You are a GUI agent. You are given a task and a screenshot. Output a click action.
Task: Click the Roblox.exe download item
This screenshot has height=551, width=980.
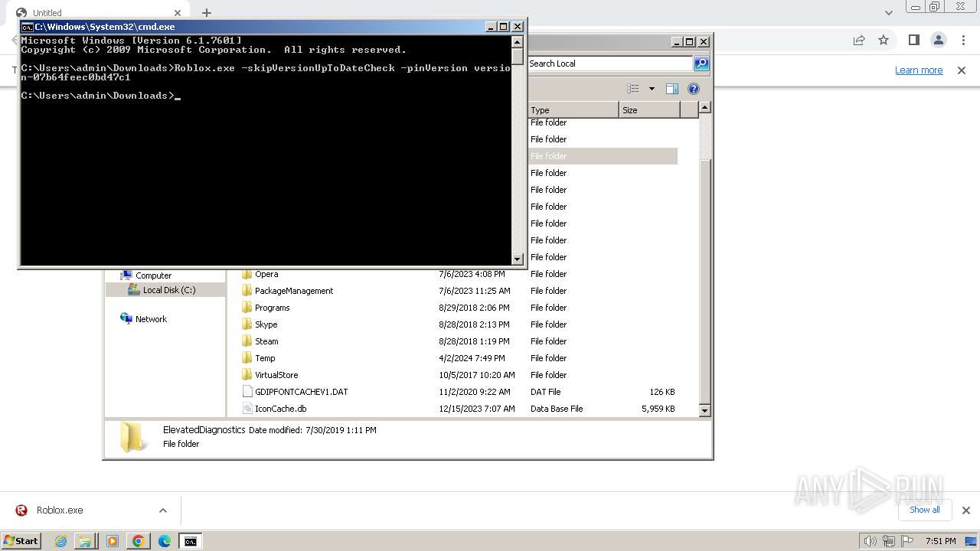(60, 510)
